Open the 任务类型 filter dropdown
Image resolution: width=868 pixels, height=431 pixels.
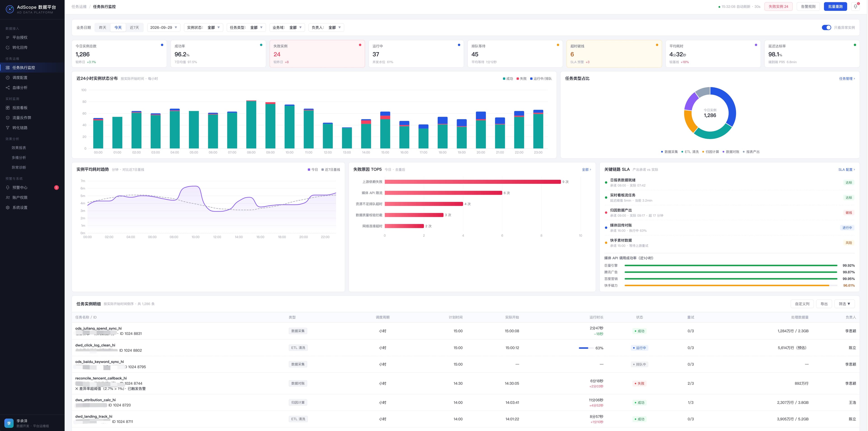point(246,28)
